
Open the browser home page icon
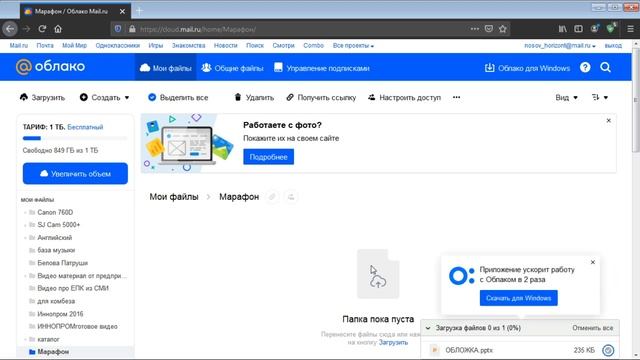pos(58,29)
